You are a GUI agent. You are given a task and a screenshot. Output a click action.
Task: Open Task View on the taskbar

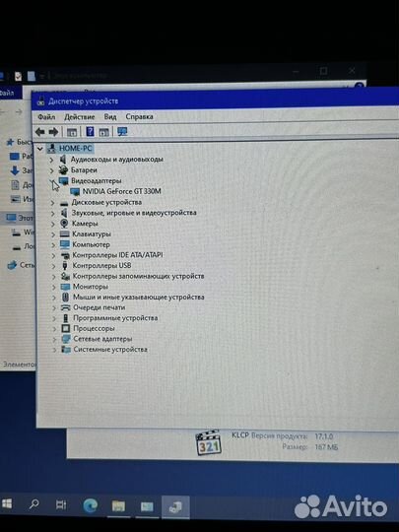coord(61,504)
